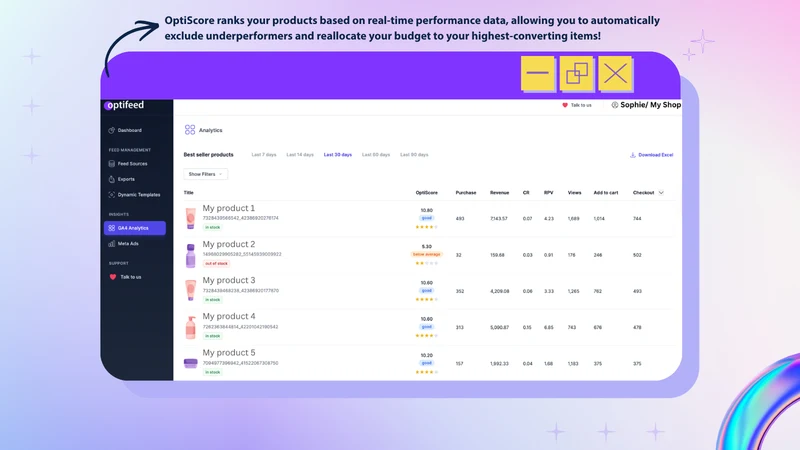Image resolution: width=800 pixels, height=450 pixels.
Task: Click the GA4 Analytics grid icon
Action: pos(112,228)
